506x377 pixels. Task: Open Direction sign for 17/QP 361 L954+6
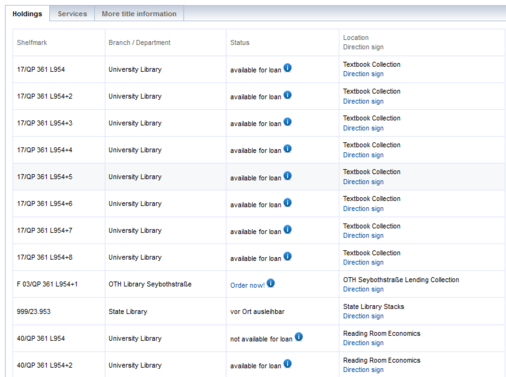(x=363, y=209)
